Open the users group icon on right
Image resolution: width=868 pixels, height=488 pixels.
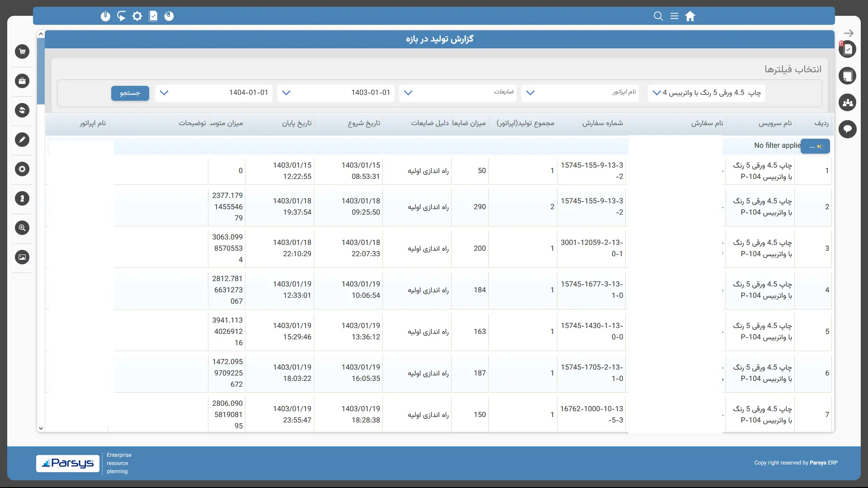point(848,103)
